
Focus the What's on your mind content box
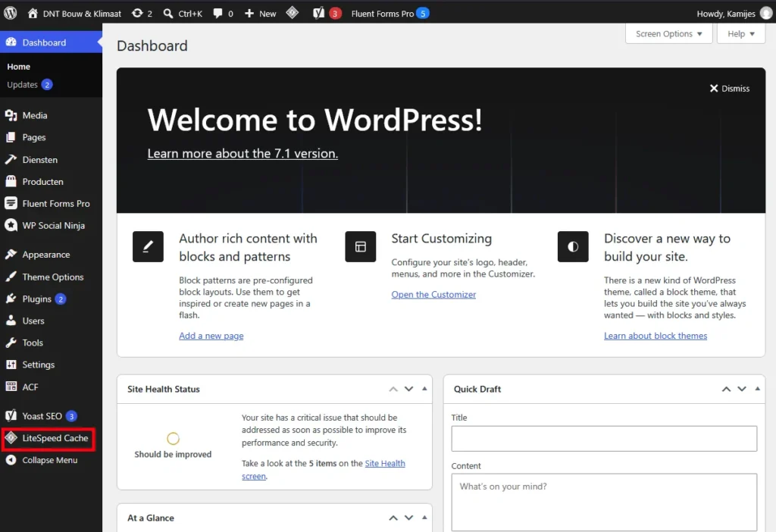(x=604, y=502)
